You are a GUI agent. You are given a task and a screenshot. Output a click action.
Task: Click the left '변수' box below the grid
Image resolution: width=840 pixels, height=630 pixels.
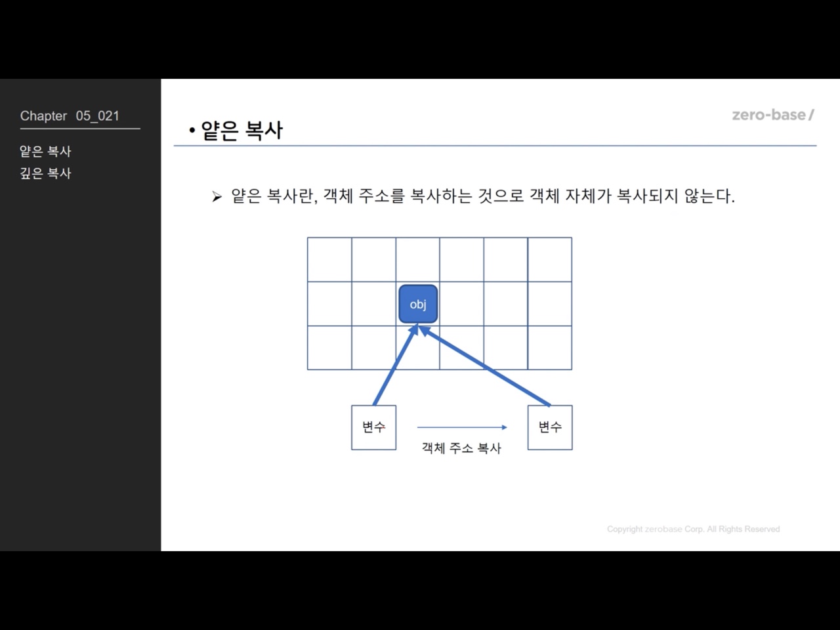pyautogui.click(x=373, y=427)
